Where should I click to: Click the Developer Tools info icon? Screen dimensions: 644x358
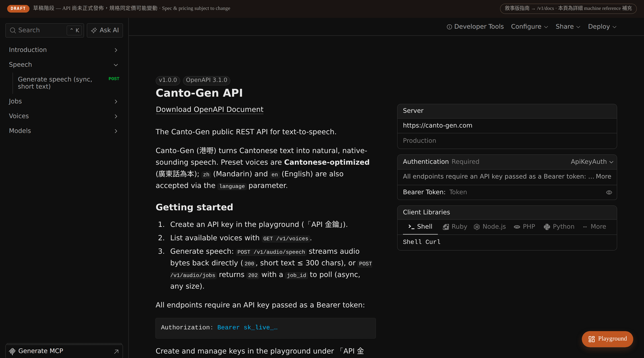coord(449,27)
